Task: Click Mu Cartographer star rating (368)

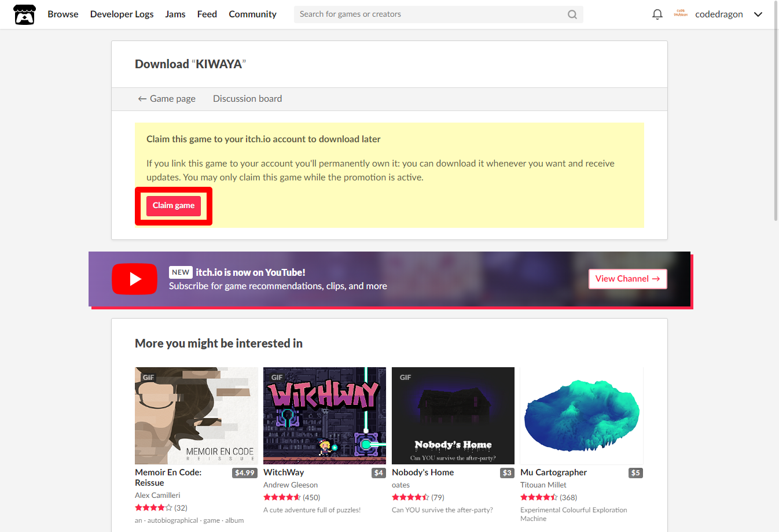Action: [x=549, y=497]
